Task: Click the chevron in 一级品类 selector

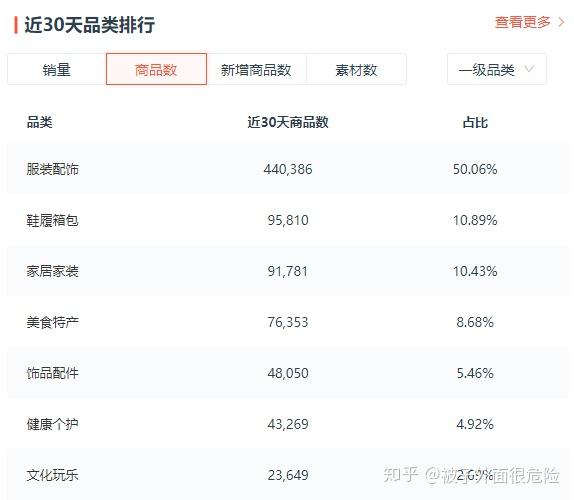Action: 529,69
